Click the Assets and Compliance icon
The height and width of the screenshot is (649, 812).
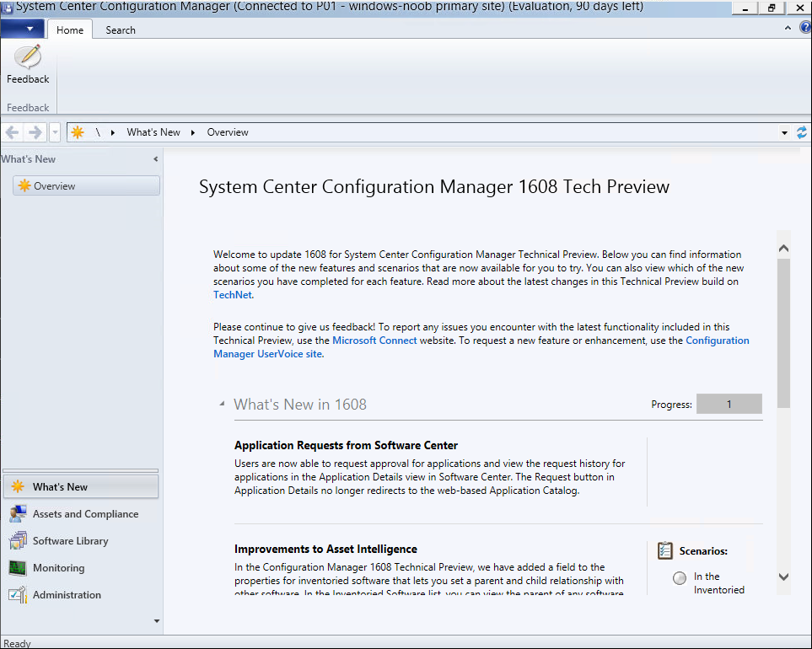coord(18,513)
